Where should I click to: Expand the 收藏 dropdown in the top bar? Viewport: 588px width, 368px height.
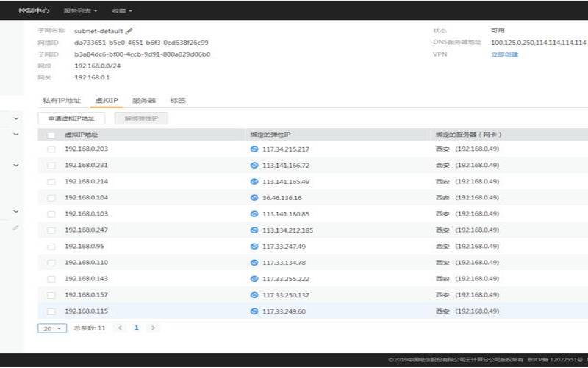click(122, 11)
